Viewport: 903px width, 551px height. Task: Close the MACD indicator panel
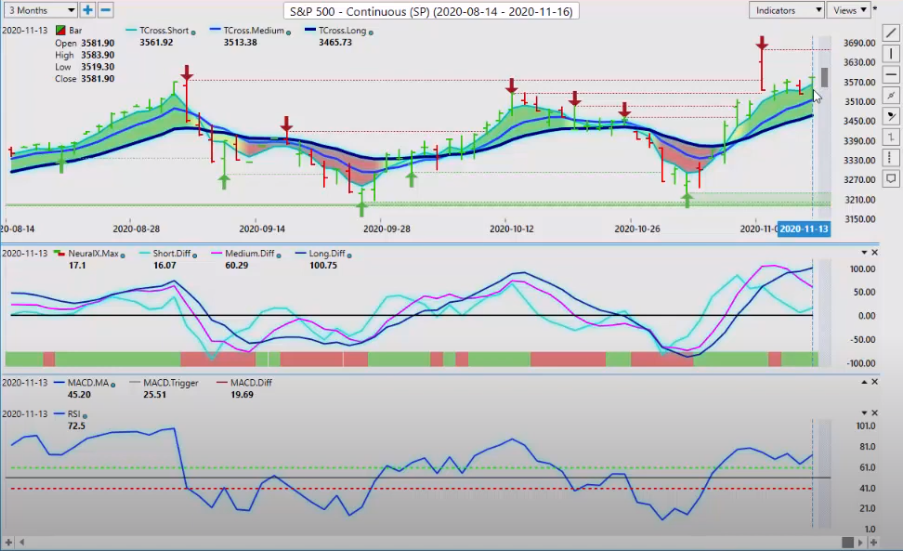(x=875, y=382)
